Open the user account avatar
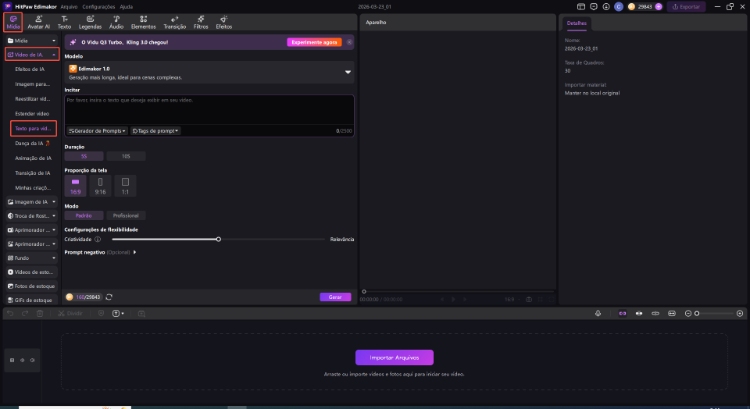The width and height of the screenshot is (750, 409). pos(618,7)
